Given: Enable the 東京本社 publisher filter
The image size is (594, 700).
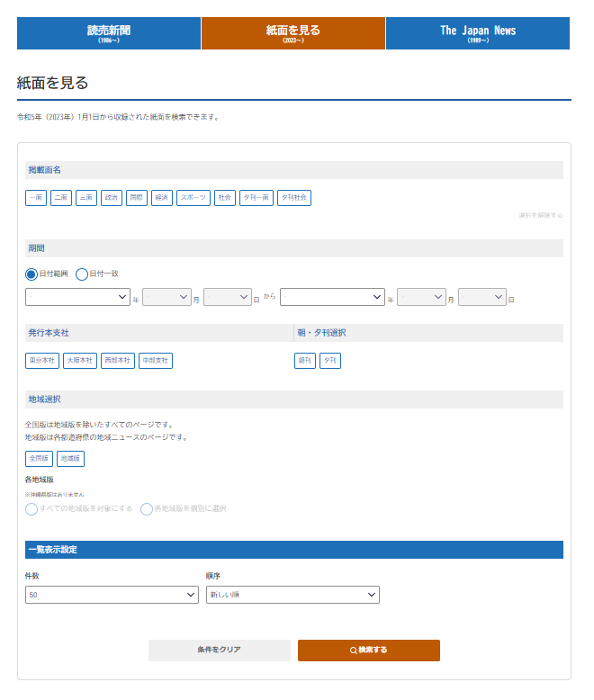Looking at the screenshot, I should (x=41, y=361).
